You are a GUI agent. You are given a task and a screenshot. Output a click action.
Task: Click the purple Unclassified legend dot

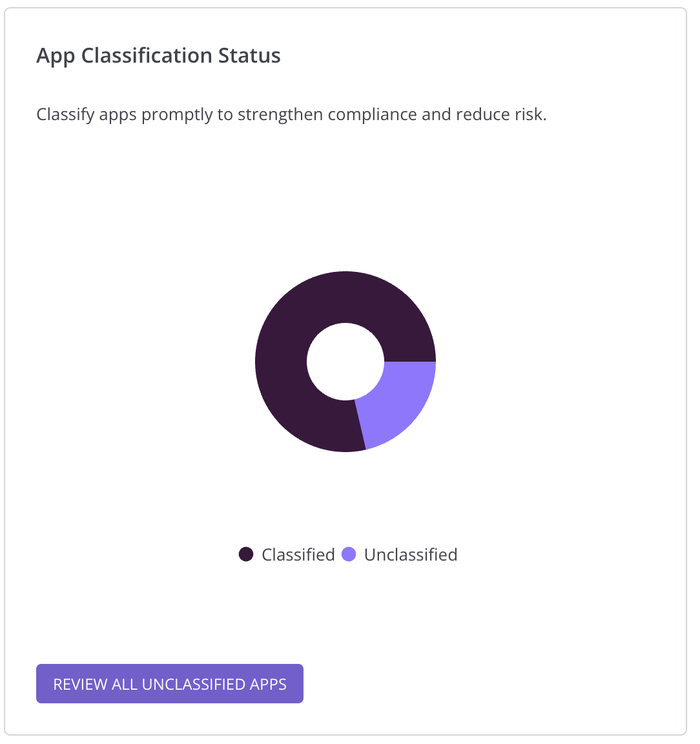349,555
